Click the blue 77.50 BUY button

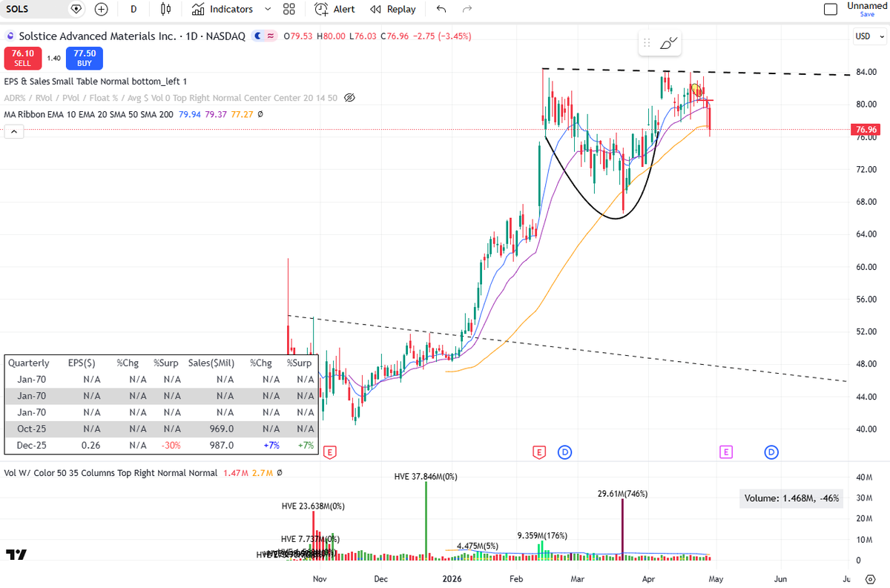(x=85, y=58)
